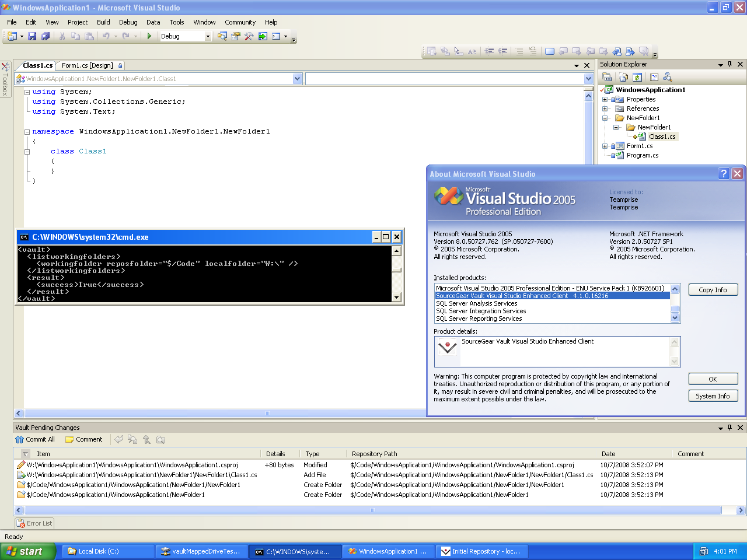The image size is (747, 560).
Task: Click View Class Diagram icon in Solution Explorer
Action: coord(668,77)
